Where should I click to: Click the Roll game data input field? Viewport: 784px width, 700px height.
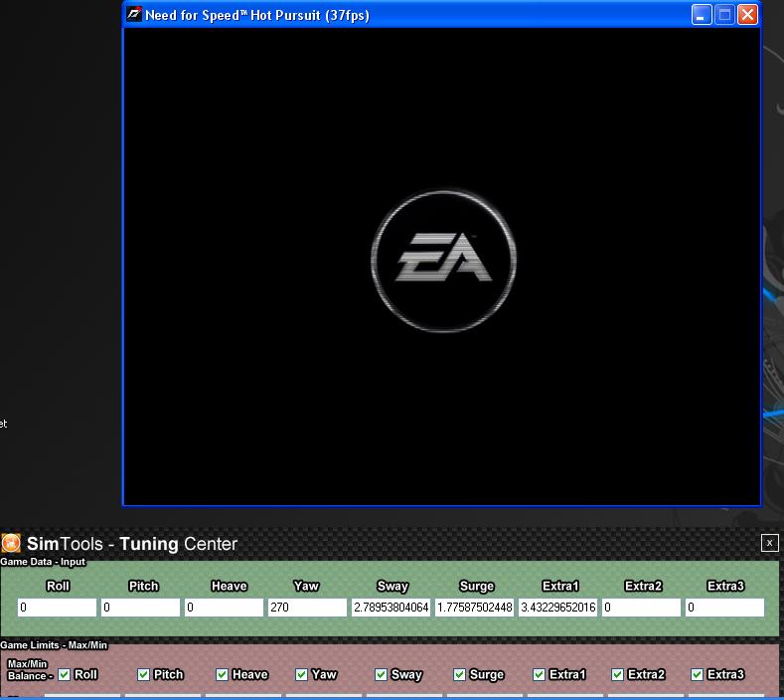[57, 607]
